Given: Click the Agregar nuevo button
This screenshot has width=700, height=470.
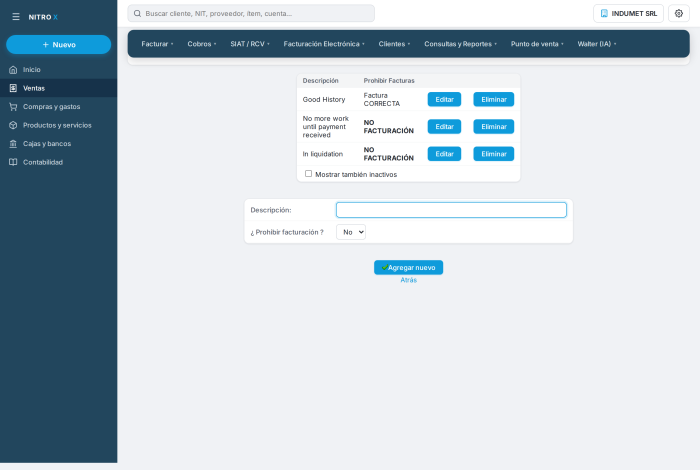Looking at the screenshot, I should click(x=408, y=267).
